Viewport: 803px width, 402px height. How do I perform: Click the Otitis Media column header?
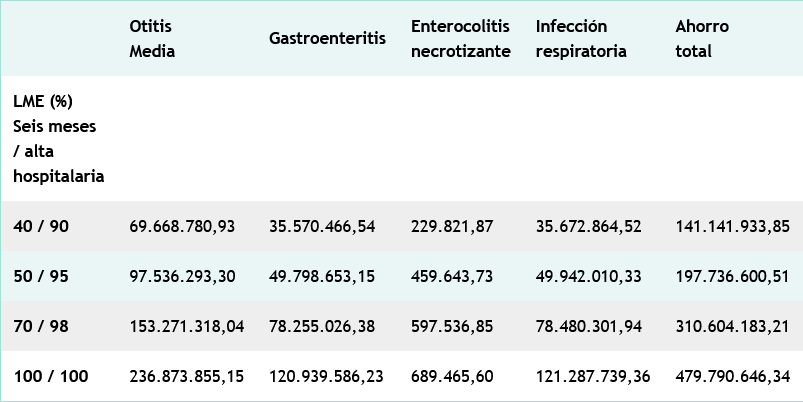coord(152,38)
